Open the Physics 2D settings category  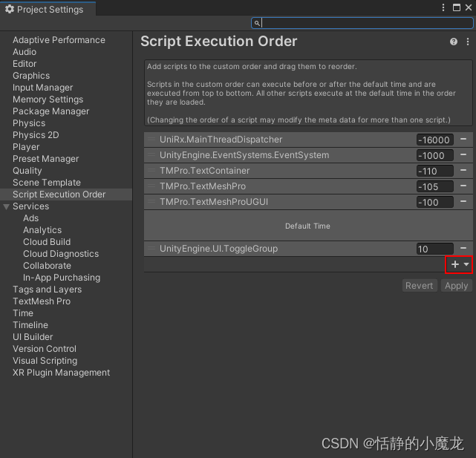(35, 135)
